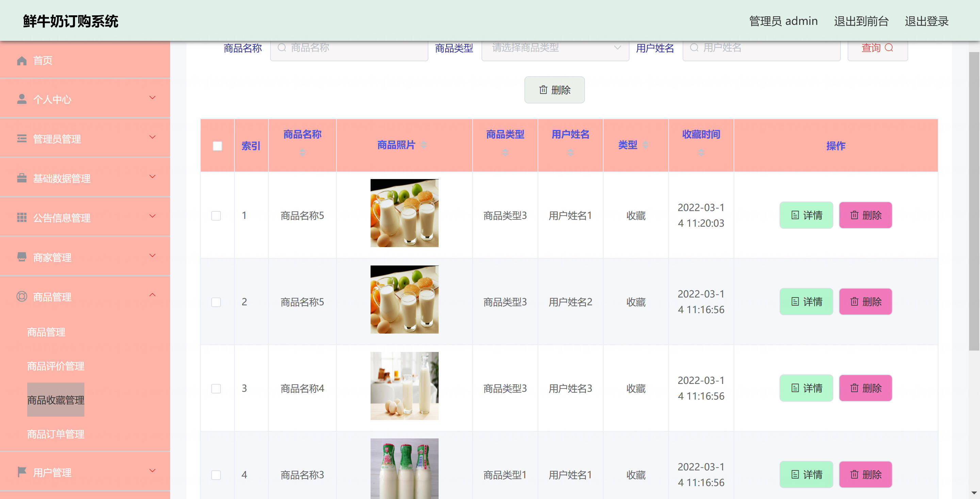Check the box for row 4 商品名称3

coord(216,475)
